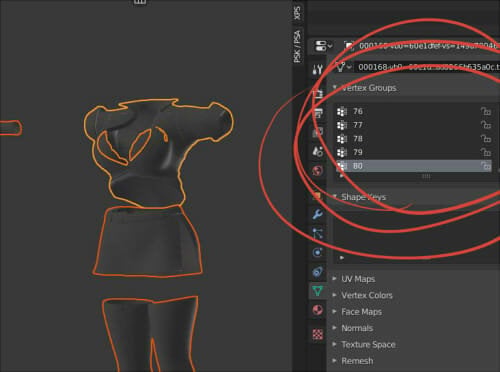Expand the UV Maps panel
The height and width of the screenshot is (372, 500).
334,278
